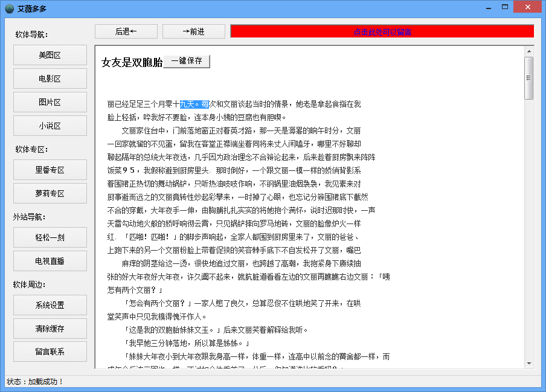The image size is (546, 392).
Task: Click the 软体导航 label
Action: 31,34
